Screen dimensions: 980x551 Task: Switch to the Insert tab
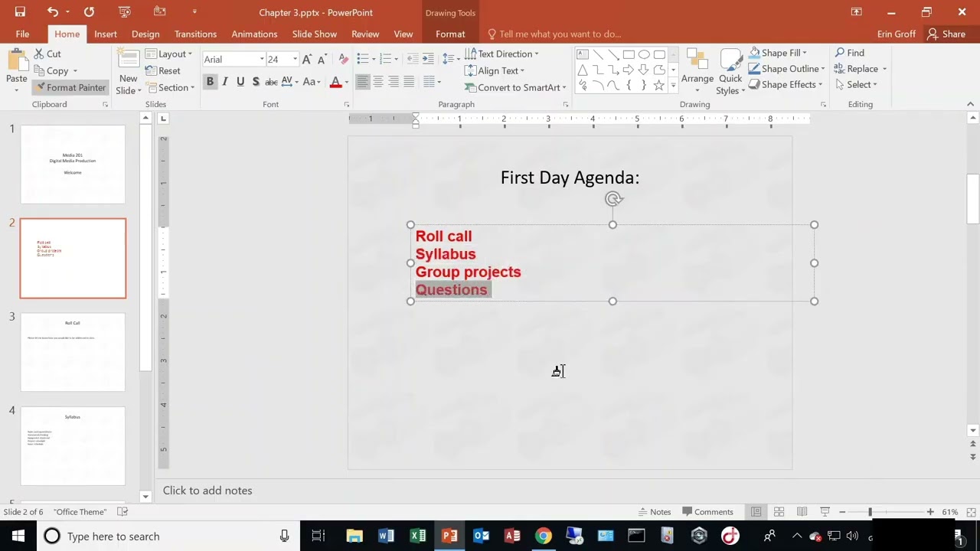point(106,34)
